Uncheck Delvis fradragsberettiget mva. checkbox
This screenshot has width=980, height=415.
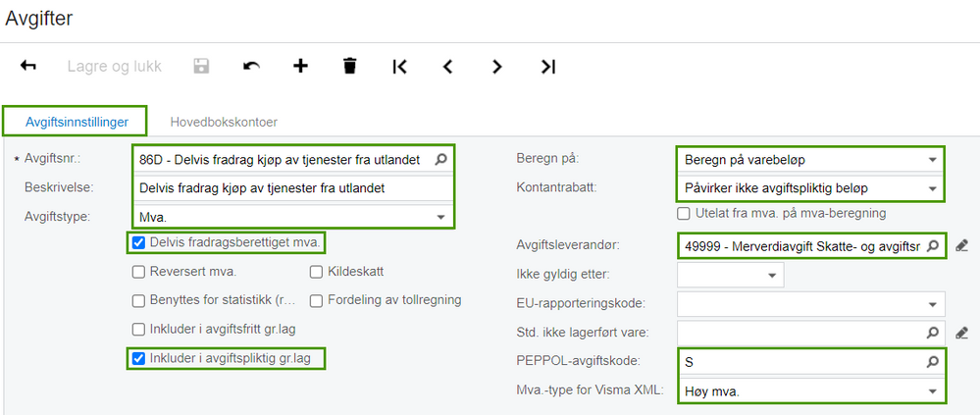139,243
